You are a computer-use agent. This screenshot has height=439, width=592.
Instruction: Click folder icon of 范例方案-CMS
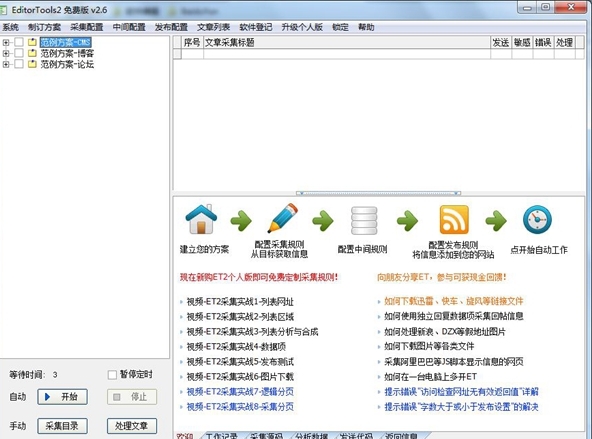(x=32, y=42)
